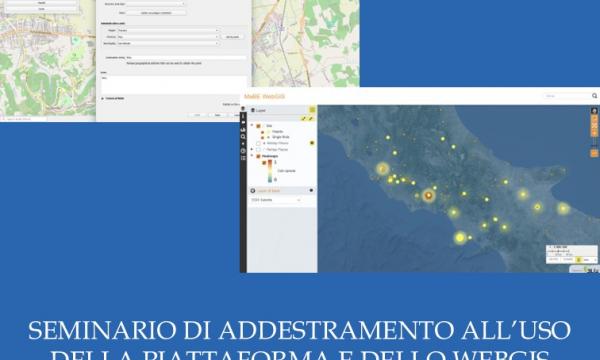The width and height of the screenshot is (600, 360).
Task: Enable the unchecked fifth layer checkbox
Action: pos(258,149)
